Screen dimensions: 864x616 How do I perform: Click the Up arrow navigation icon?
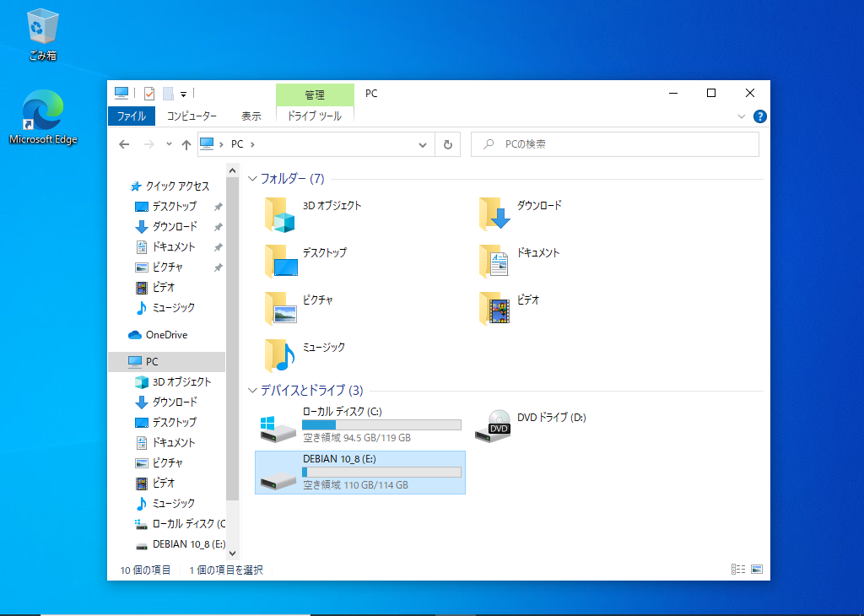(186, 144)
